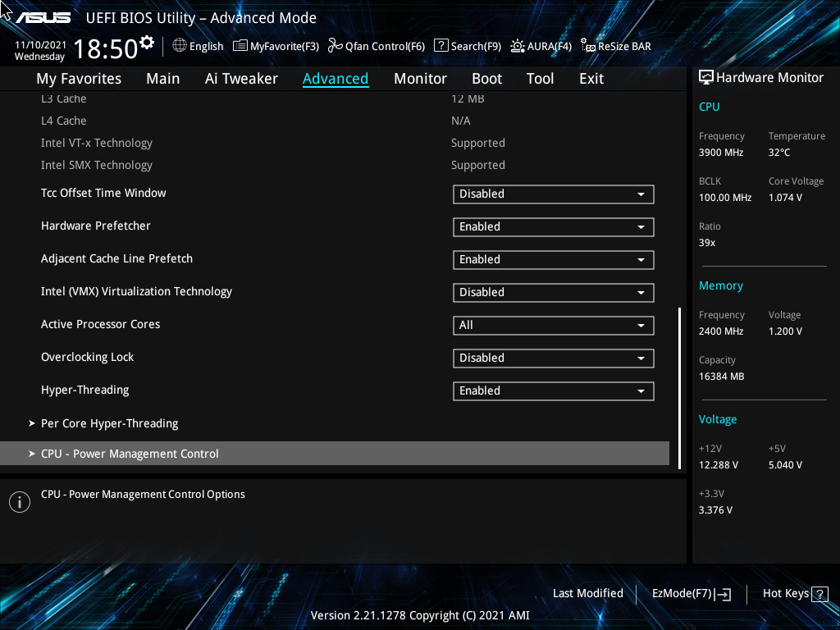Open MyFavorite(F3) list icon
The image size is (840, 630).
[240, 46]
